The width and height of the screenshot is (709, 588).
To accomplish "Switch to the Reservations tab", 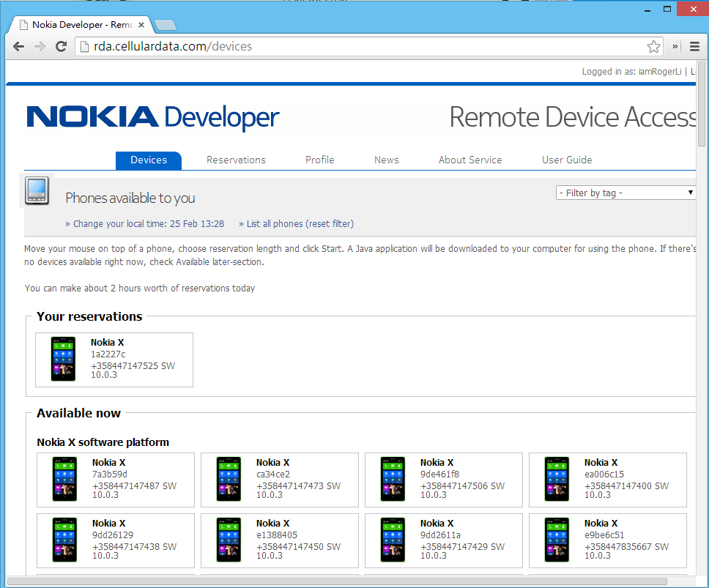I will [236, 160].
